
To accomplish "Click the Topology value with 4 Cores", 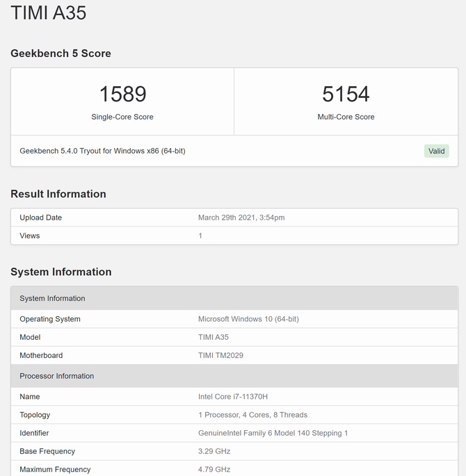I will point(252,415).
